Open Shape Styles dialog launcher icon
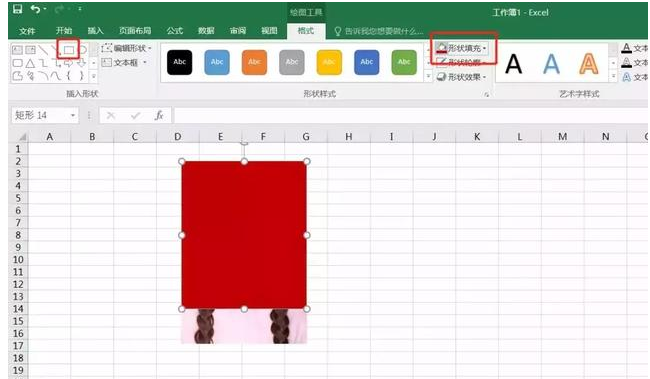 click(486, 95)
